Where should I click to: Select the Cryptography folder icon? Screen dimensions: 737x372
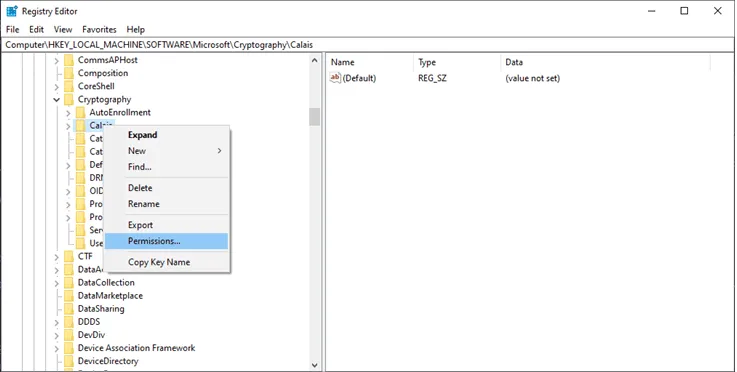tap(69, 100)
